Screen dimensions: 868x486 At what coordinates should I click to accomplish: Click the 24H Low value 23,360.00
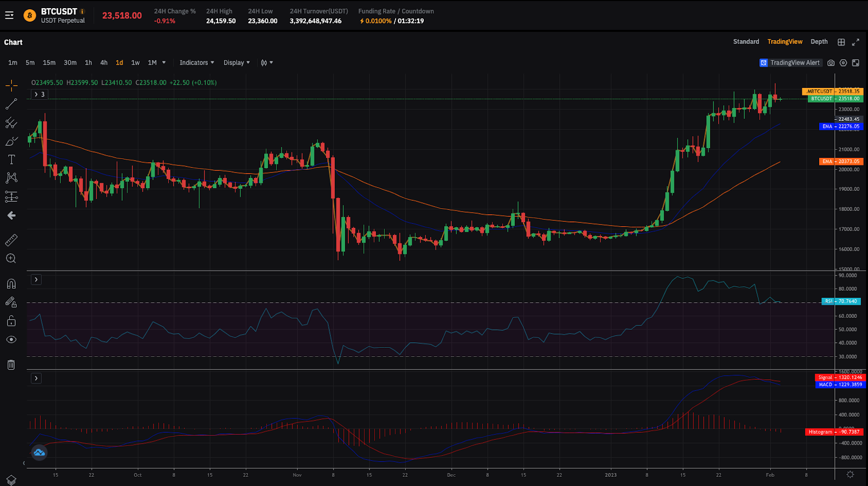coord(263,21)
